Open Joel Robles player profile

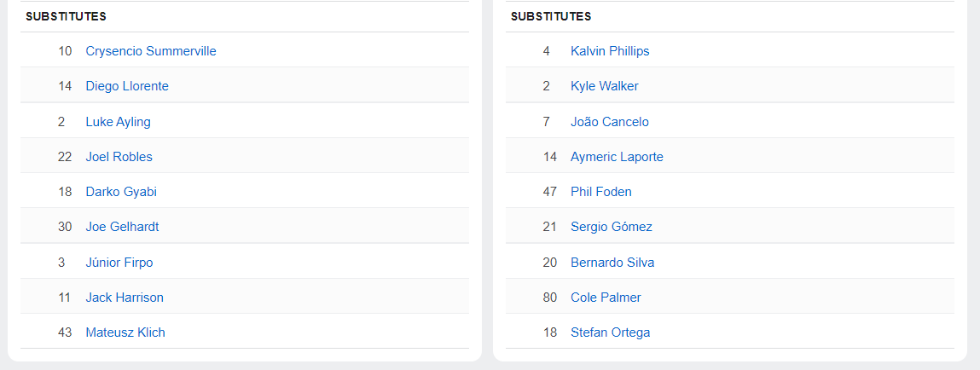point(119,157)
